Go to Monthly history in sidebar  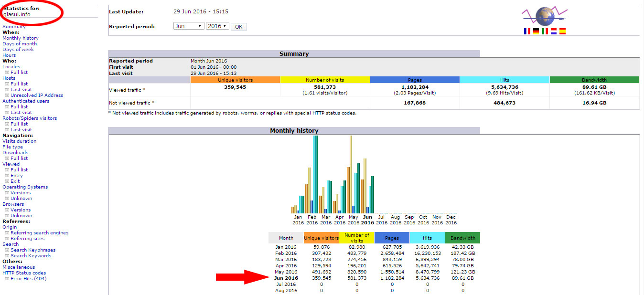(x=21, y=38)
